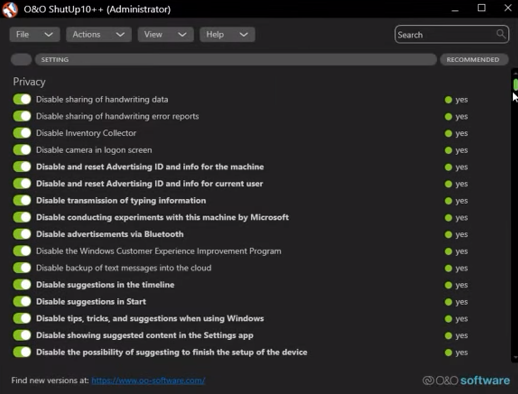Toggle Disable sharing of handwriting error reports

tap(22, 116)
